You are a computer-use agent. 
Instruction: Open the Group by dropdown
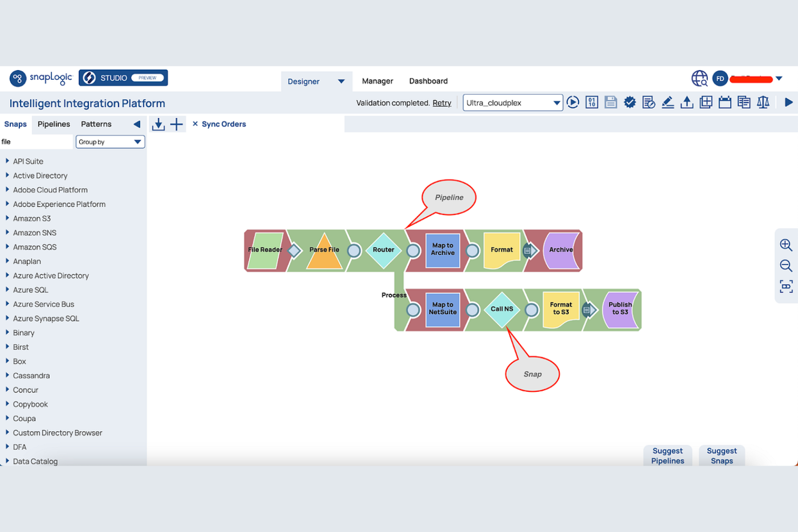[110, 142]
